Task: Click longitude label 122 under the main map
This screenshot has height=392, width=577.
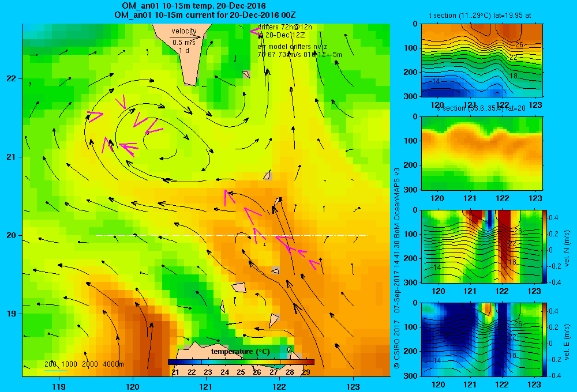Action: 279,386
